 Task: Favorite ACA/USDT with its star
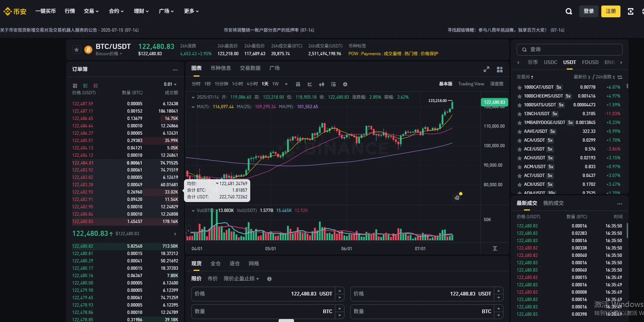click(x=520, y=141)
